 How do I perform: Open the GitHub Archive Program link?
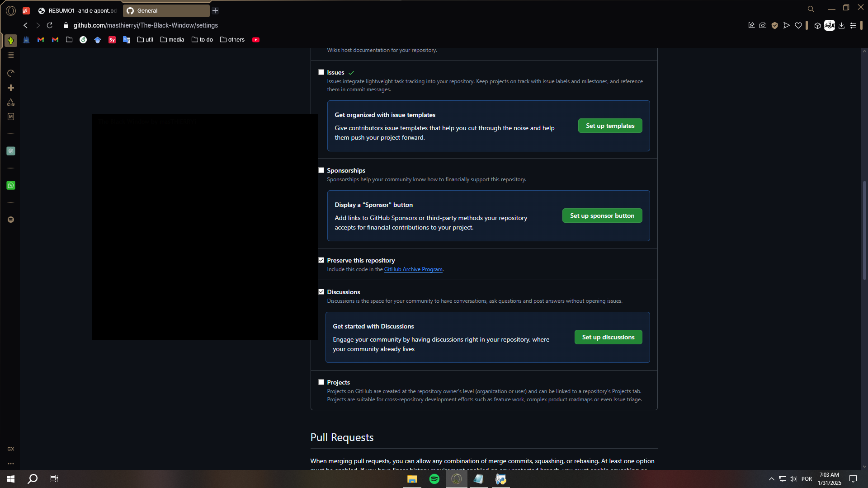tap(413, 269)
